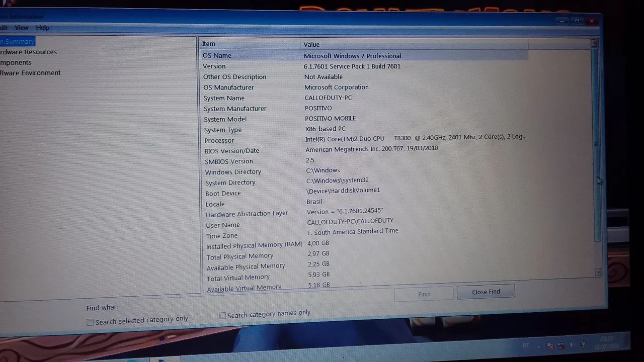Select Available Physical Memory item

click(246, 267)
